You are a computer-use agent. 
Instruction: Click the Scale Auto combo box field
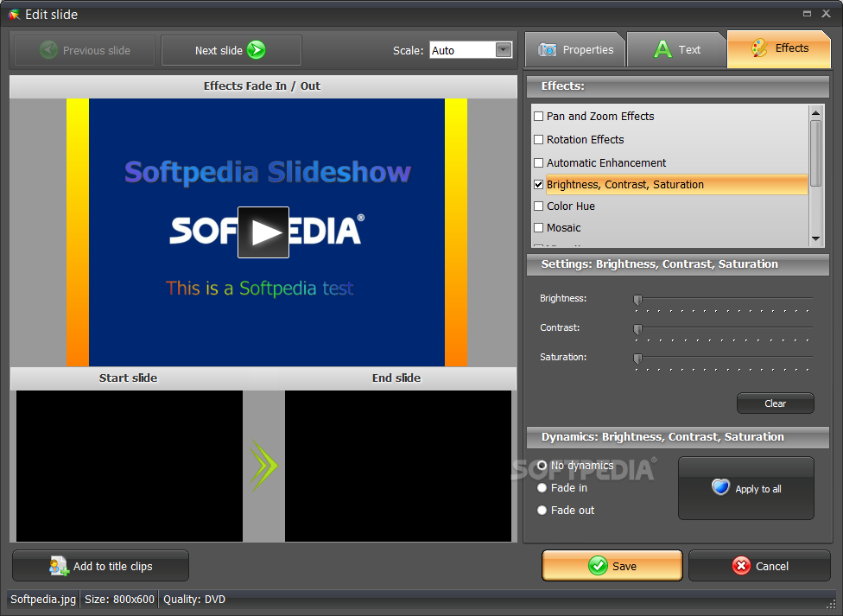(471, 50)
